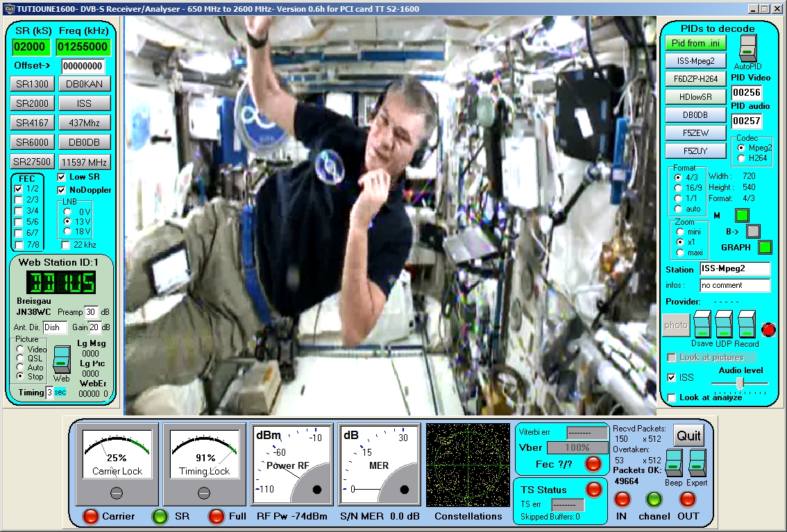Select the H264 codec radio button
The width and height of the screenshot is (787, 532).
pyautogui.click(x=741, y=158)
